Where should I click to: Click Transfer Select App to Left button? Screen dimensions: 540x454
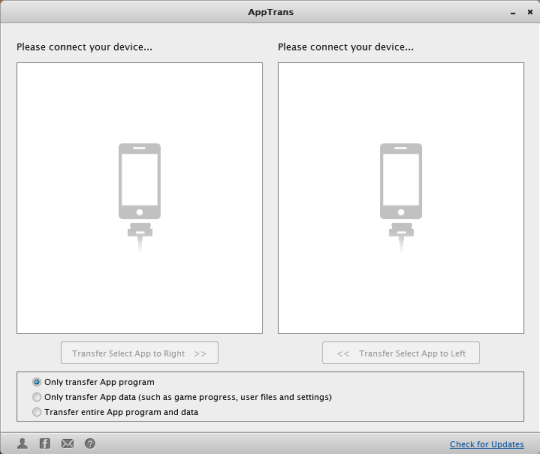[x=401, y=353]
